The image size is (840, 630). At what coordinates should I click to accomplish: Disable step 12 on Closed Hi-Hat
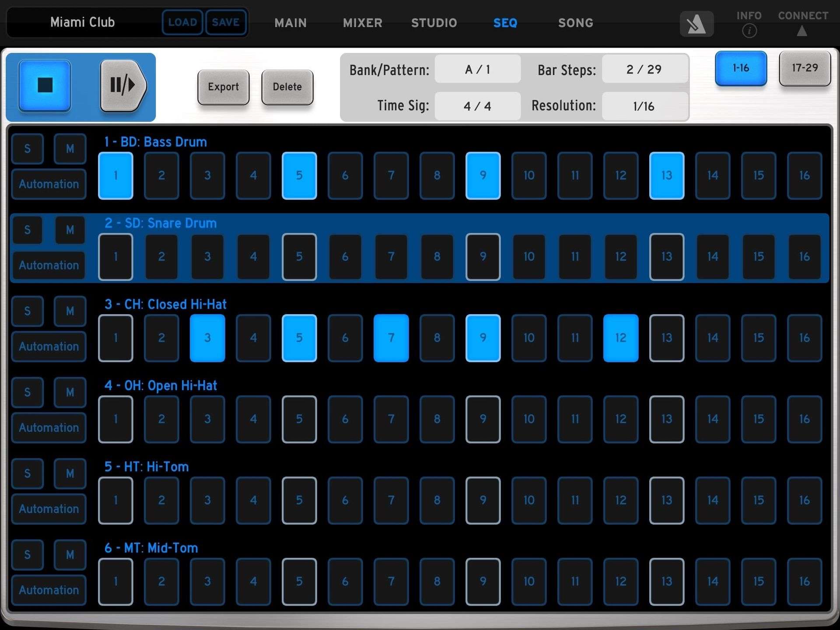[x=620, y=338]
